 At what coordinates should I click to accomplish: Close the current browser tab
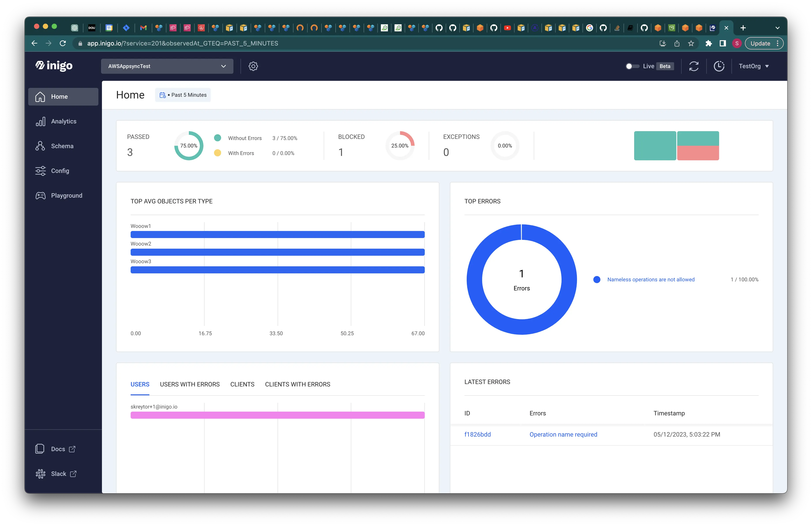point(726,28)
